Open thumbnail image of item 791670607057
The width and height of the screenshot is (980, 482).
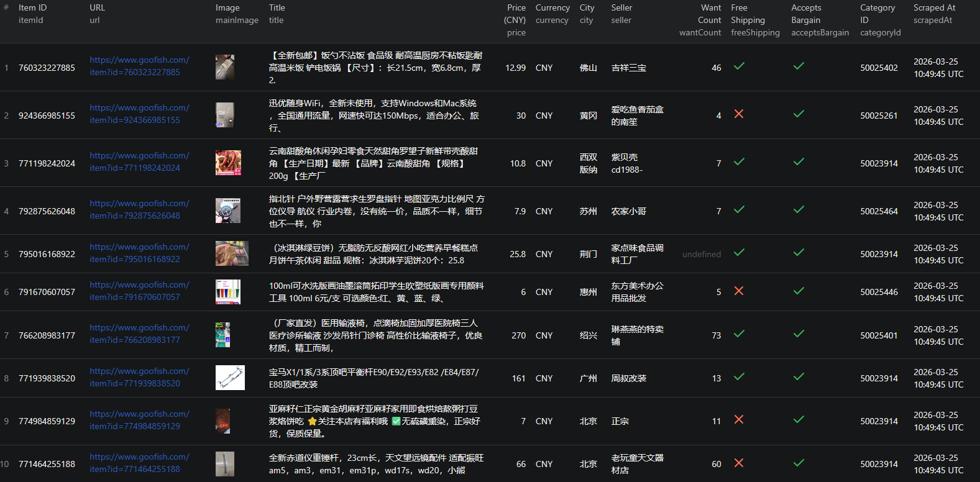click(x=228, y=292)
